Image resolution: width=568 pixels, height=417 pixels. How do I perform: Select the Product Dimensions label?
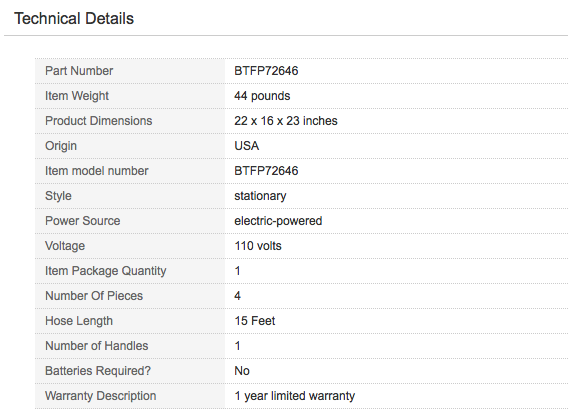[99, 121]
